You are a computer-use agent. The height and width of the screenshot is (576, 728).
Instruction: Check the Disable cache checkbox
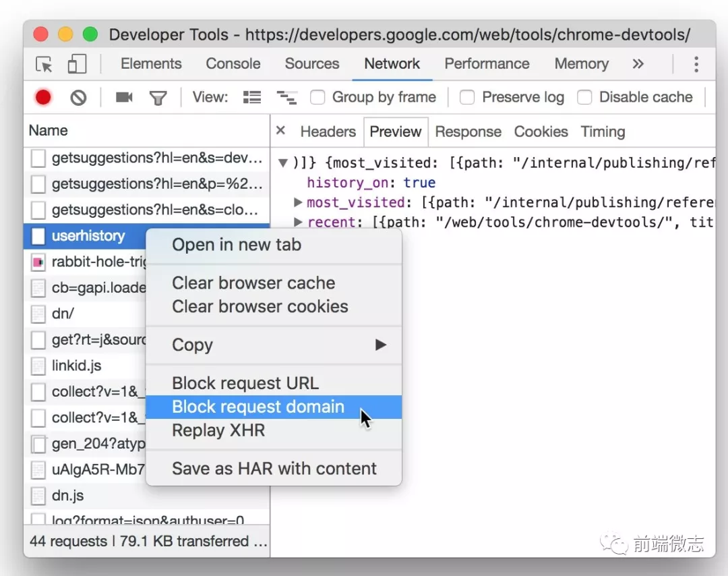coord(584,97)
